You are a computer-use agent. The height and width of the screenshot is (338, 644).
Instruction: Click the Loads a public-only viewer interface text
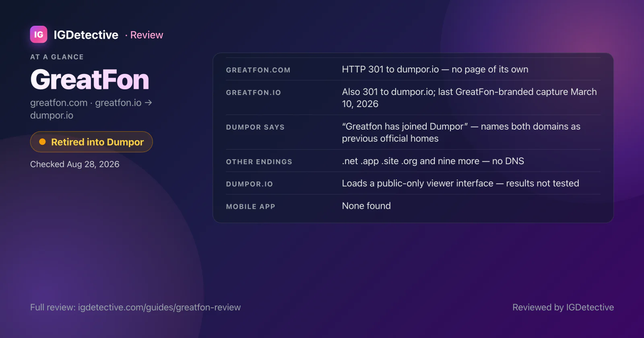[460, 183]
